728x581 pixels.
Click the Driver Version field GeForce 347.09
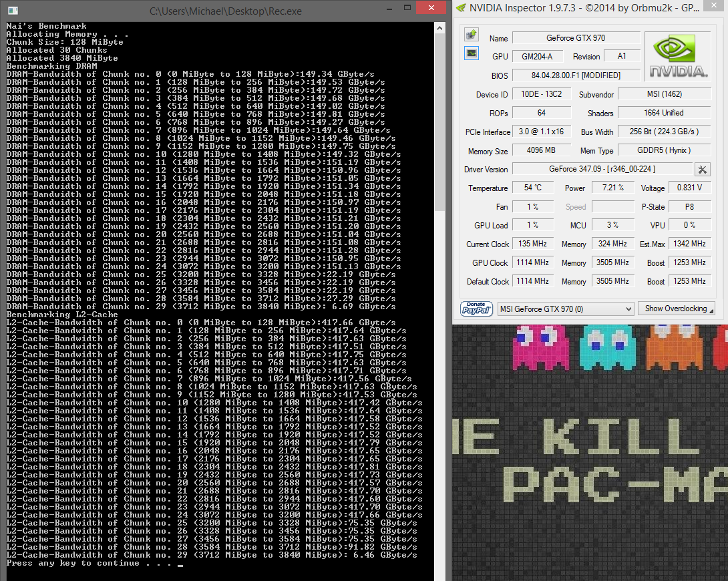pos(602,169)
